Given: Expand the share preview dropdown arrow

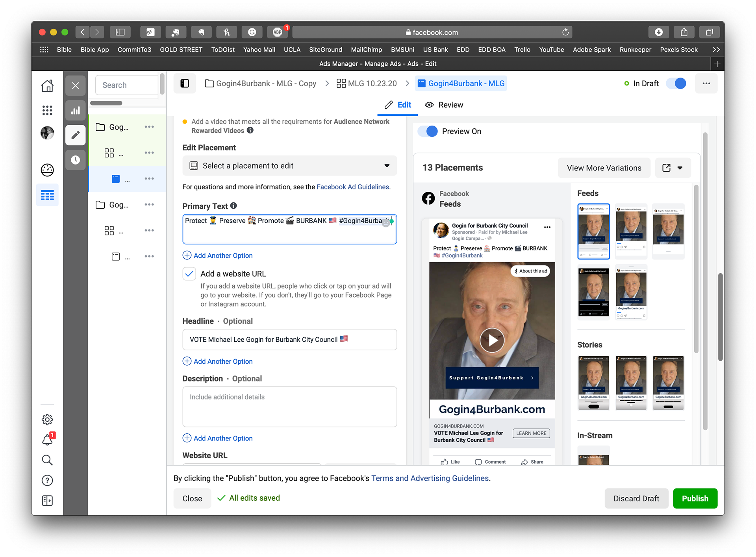Looking at the screenshot, I should pos(680,168).
